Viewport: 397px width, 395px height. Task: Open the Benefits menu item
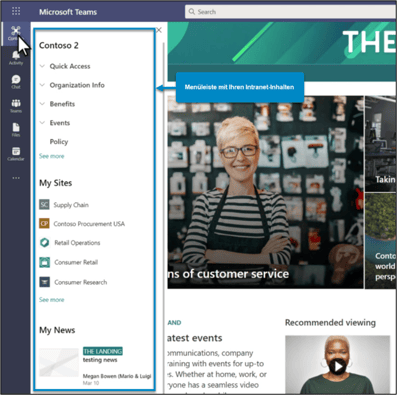62,104
